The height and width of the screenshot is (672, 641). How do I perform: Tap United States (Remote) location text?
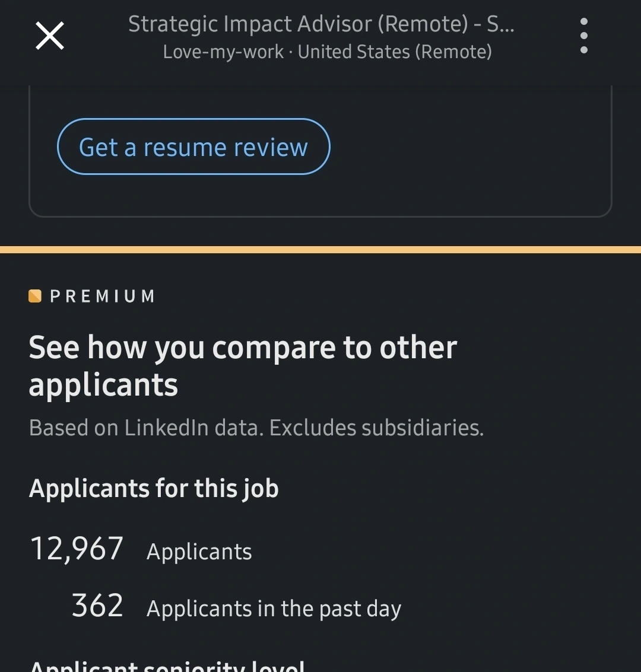(x=395, y=52)
